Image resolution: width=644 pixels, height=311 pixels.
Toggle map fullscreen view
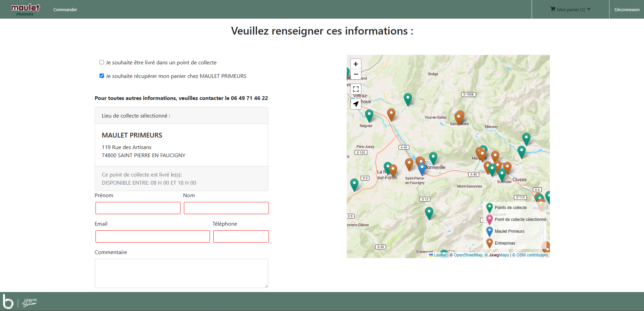[x=356, y=89]
